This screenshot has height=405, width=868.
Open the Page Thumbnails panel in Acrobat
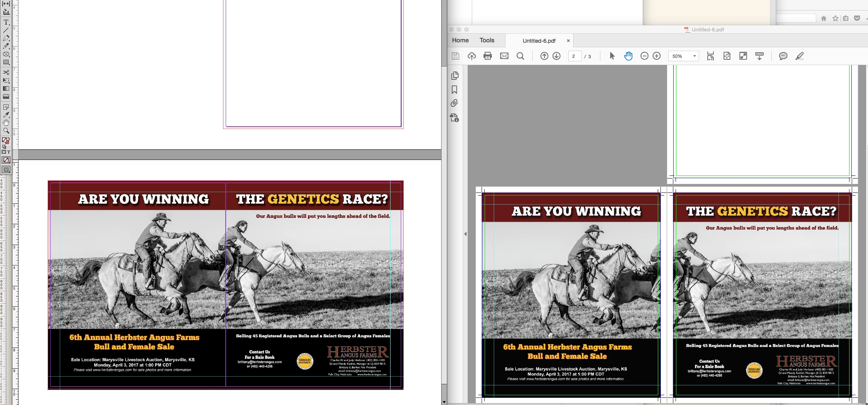point(455,76)
